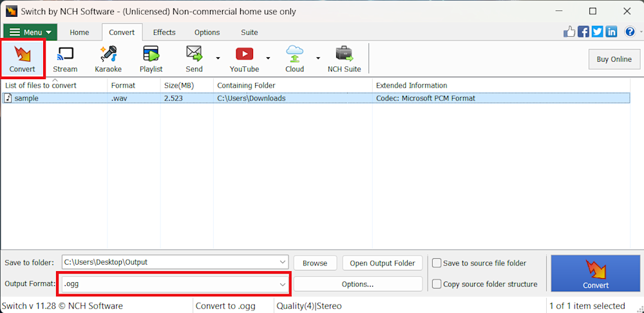Sort by List of files to convert column
Viewport: 644px width, 313px height.
point(54,86)
